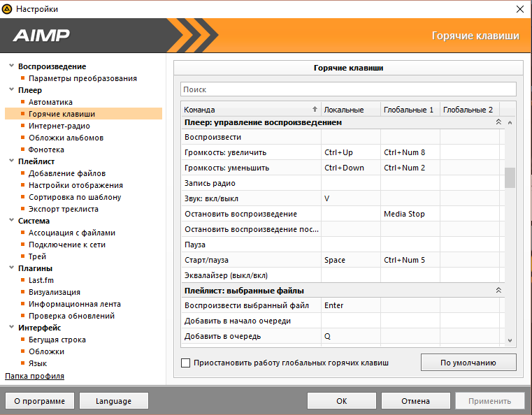532x415 pixels.
Task: Sort by the Команда column header
Action: coord(251,110)
